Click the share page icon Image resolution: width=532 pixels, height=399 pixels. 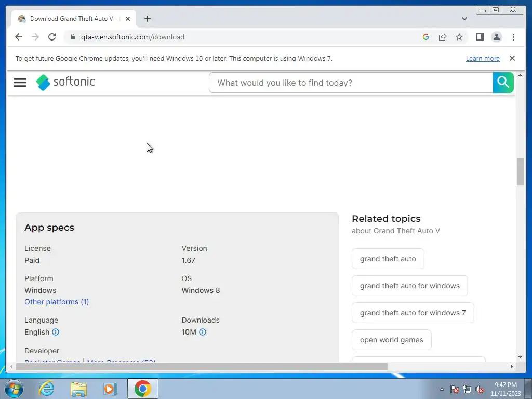tap(443, 37)
